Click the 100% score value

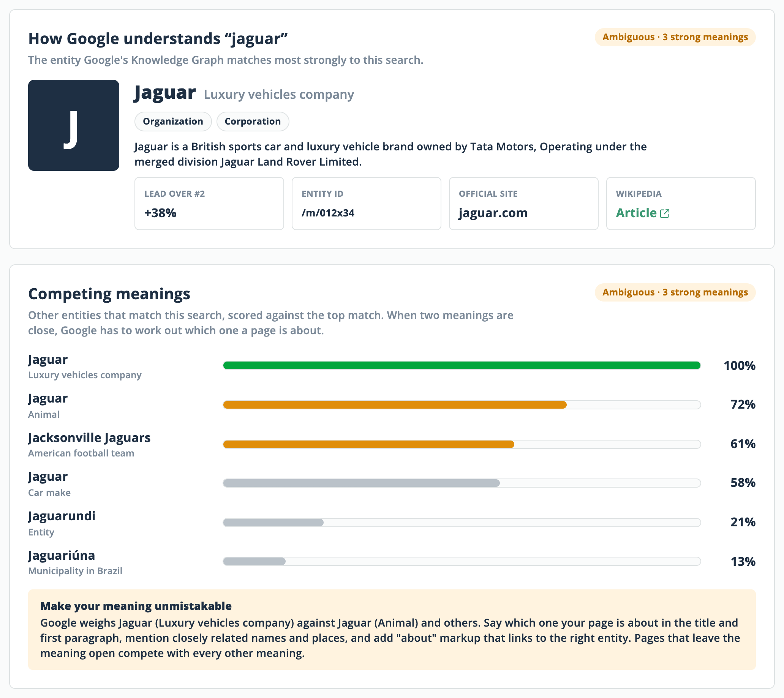[740, 366]
